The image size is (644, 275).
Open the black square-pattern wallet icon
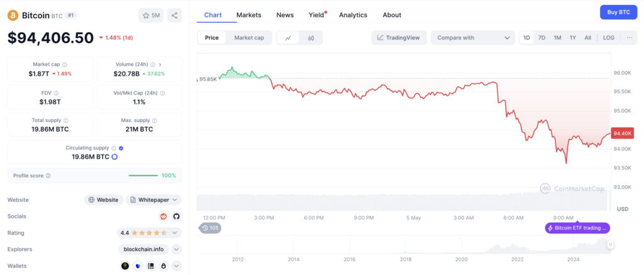151,266
